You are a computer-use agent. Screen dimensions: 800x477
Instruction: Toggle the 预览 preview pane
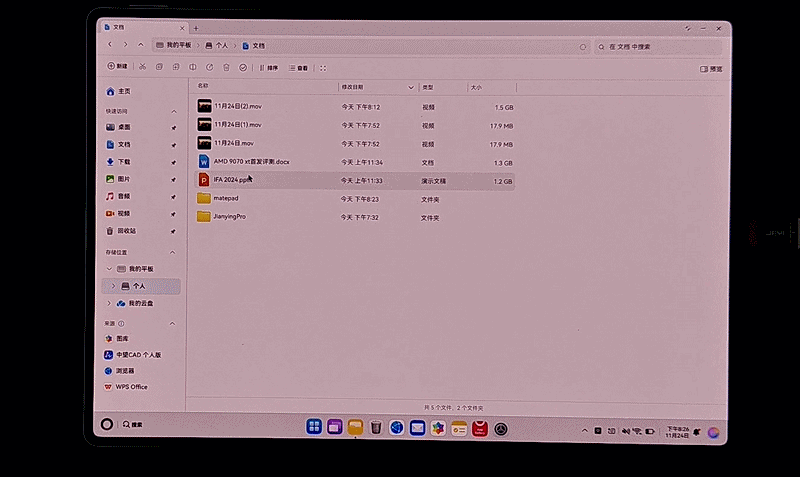click(710, 68)
